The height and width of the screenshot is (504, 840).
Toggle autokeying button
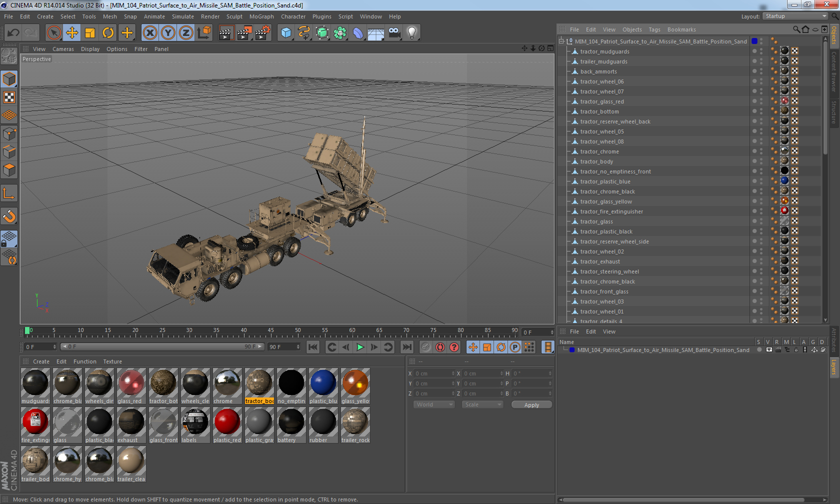[x=440, y=347]
